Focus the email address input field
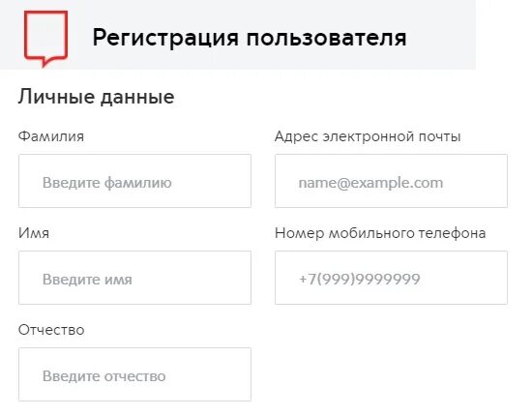This screenshot has height=416, width=532. click(x=391, y=181)
